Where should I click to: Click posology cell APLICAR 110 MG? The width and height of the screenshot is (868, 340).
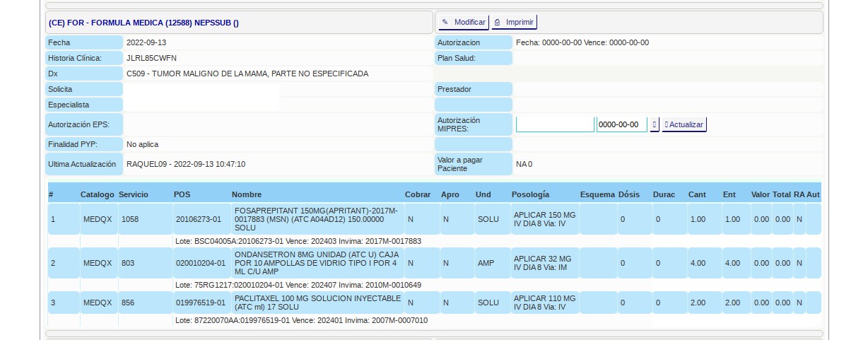coord(544,303)
